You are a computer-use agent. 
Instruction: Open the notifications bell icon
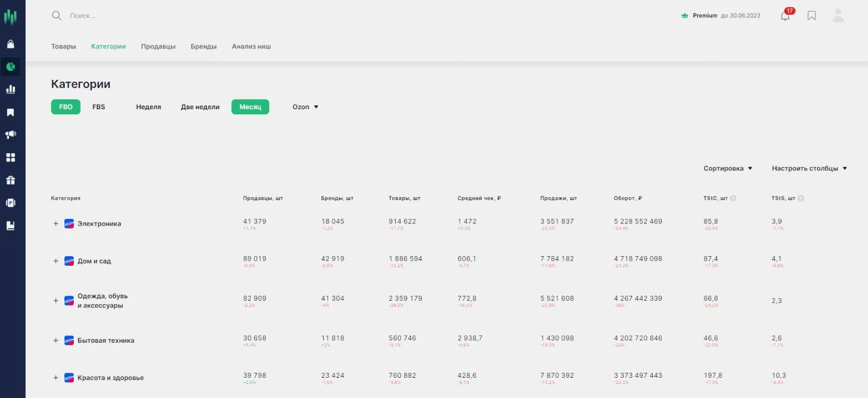coord(785,16)
